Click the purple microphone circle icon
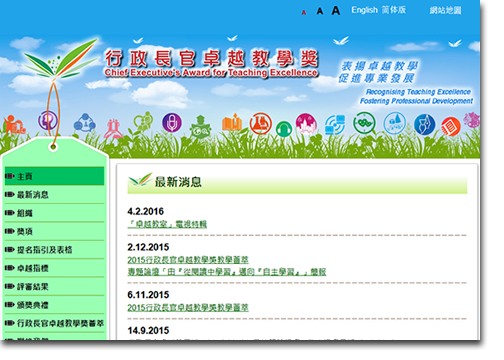 172,122
